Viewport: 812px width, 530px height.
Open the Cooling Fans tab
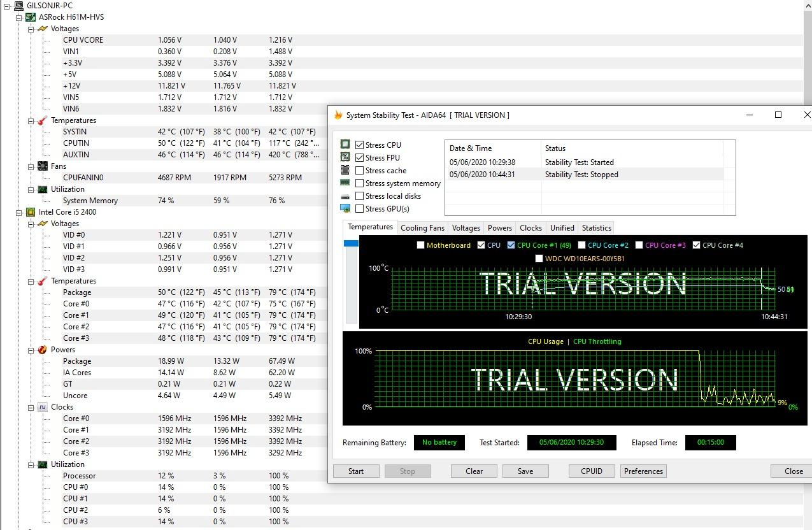pyautogui.click(x=422, y=228)
